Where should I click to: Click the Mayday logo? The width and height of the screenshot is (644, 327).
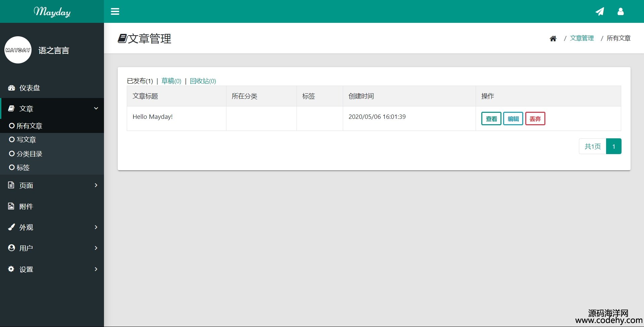pyautogui.click(x=52, y=12)
